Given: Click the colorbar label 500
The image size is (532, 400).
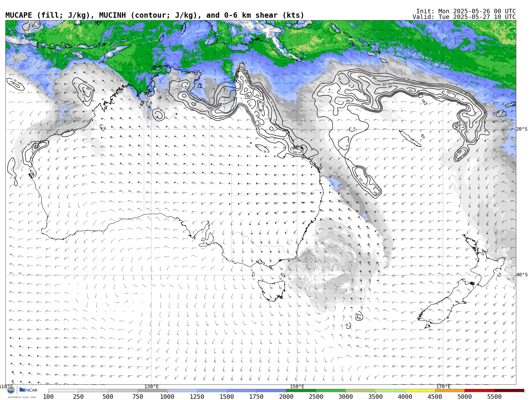Looking at the screenshot, I should 108,397.
